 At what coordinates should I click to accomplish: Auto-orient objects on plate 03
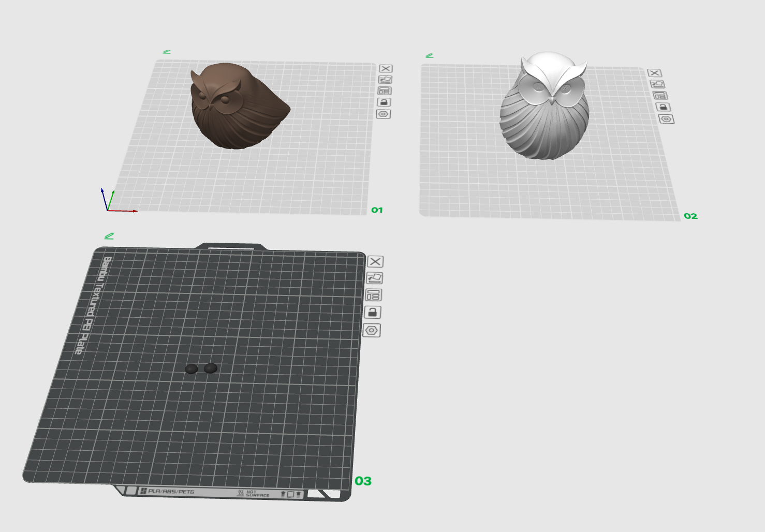(374, 278)
